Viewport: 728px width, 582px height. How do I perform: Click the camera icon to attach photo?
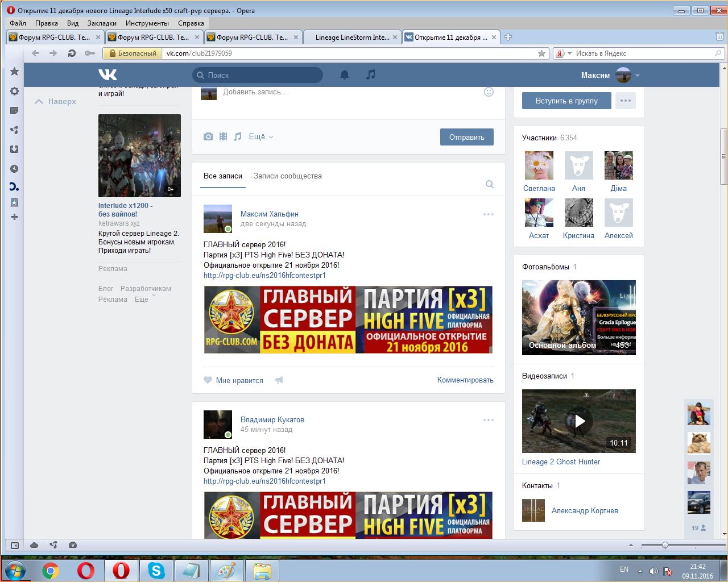pyautogui.click(x=209, y=137)
